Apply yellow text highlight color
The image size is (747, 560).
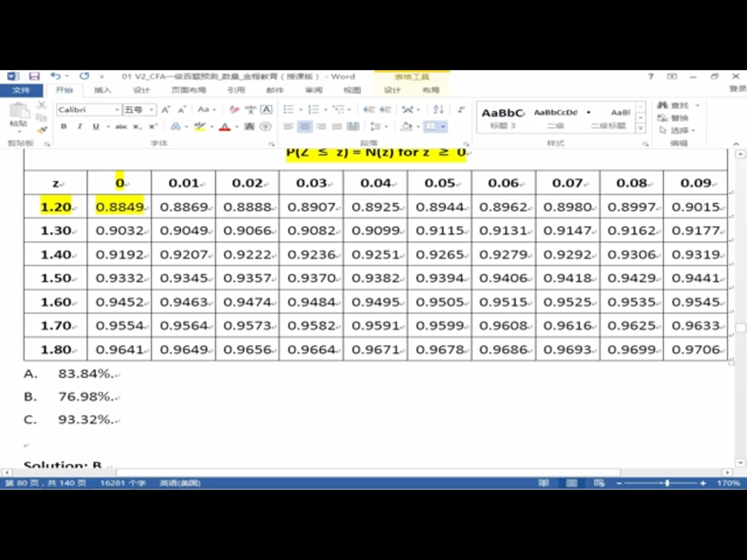point(200,127)
